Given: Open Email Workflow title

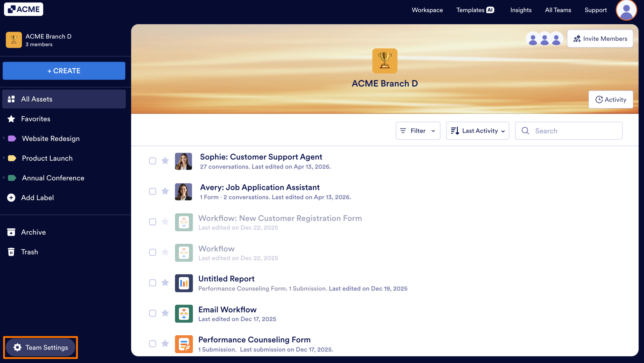Looking at the screenshot, I should click(x=227, y=309).
